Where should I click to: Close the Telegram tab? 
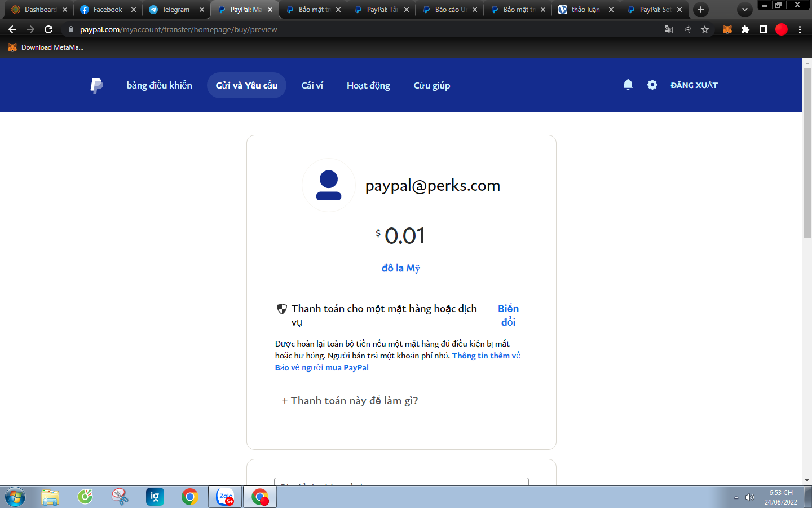pos(202,10)
